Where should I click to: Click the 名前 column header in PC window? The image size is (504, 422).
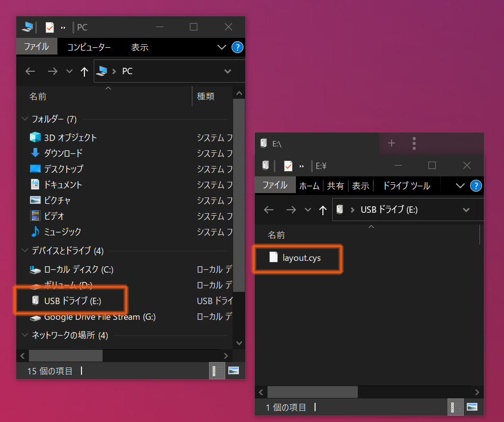[38, 96]
